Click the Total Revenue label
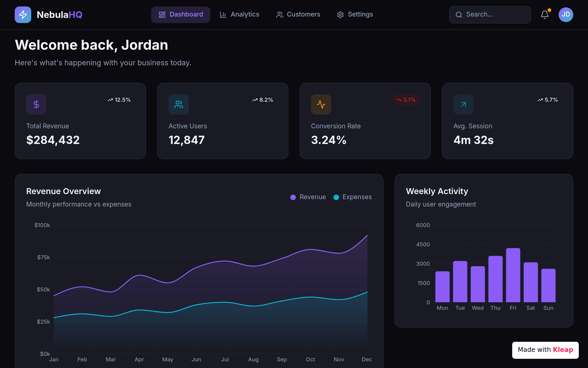The width and height of the screenshot is (588, 368). pos(48,126)
